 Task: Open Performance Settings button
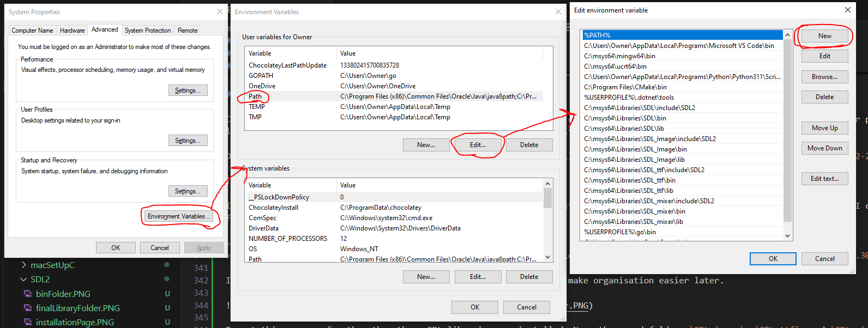pos(188,90)
